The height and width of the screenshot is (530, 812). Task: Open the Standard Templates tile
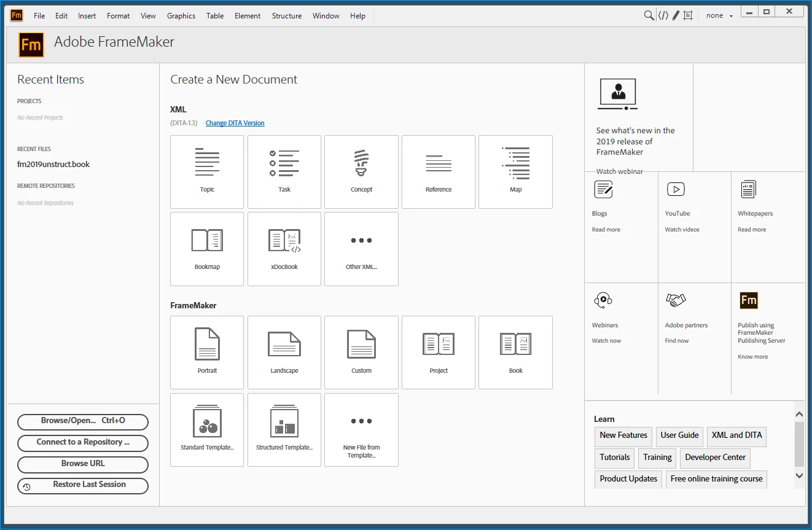(207, 430)
